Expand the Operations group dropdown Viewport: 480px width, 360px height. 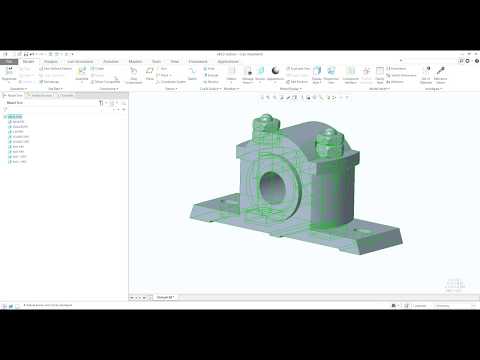(18, 89)
